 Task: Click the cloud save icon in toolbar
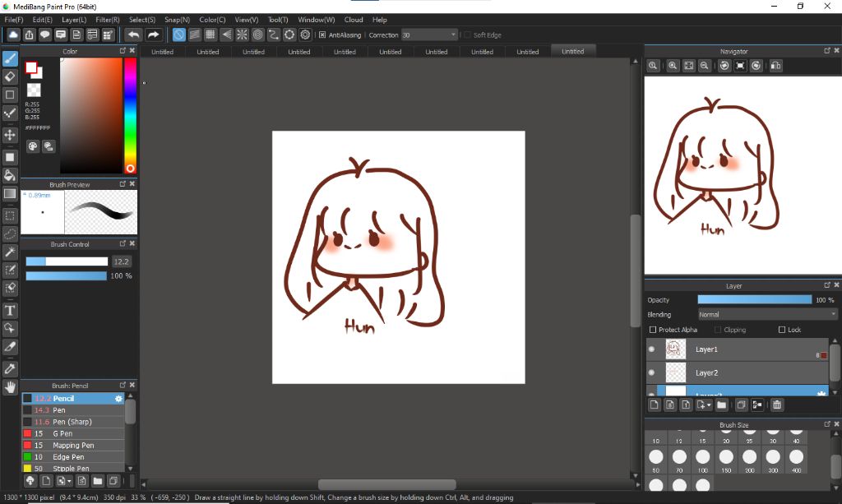tap(13, 35)
